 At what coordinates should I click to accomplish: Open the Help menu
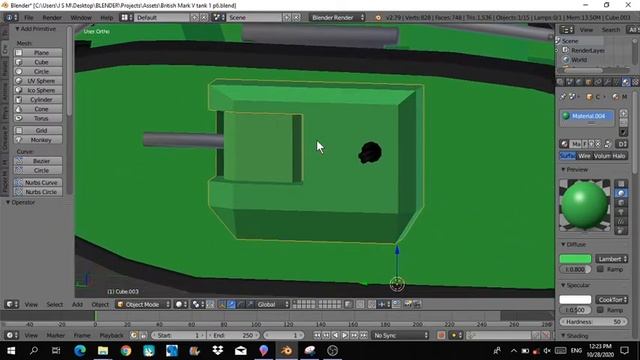click(x=107, y=18)
